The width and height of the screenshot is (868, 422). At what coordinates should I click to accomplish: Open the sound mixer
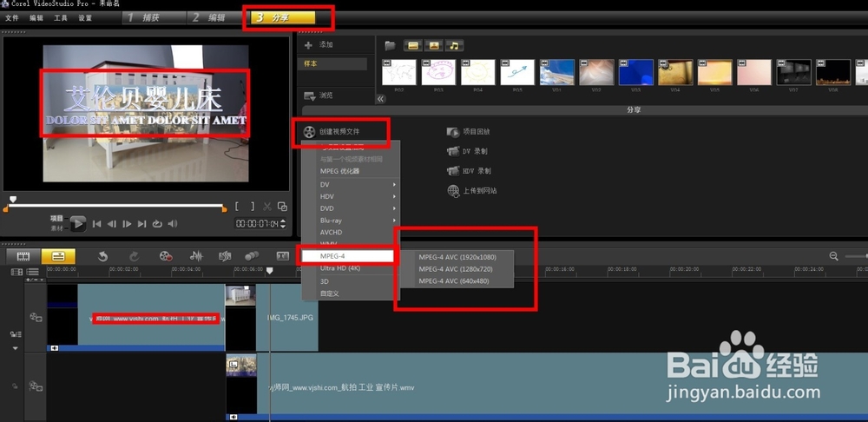click(x=196, y=256)
